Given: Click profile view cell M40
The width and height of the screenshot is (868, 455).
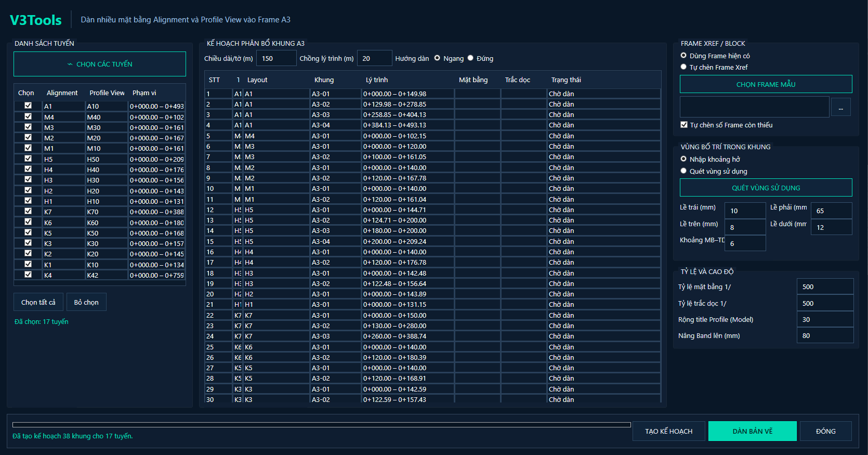Looking at the screenshot, I should point(107,117).
